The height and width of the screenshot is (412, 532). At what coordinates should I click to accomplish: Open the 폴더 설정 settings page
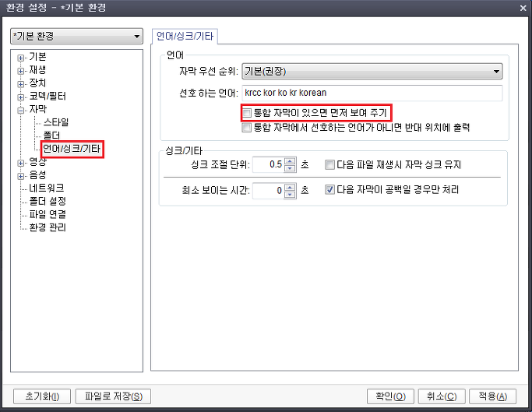click(x=48, y=201)
